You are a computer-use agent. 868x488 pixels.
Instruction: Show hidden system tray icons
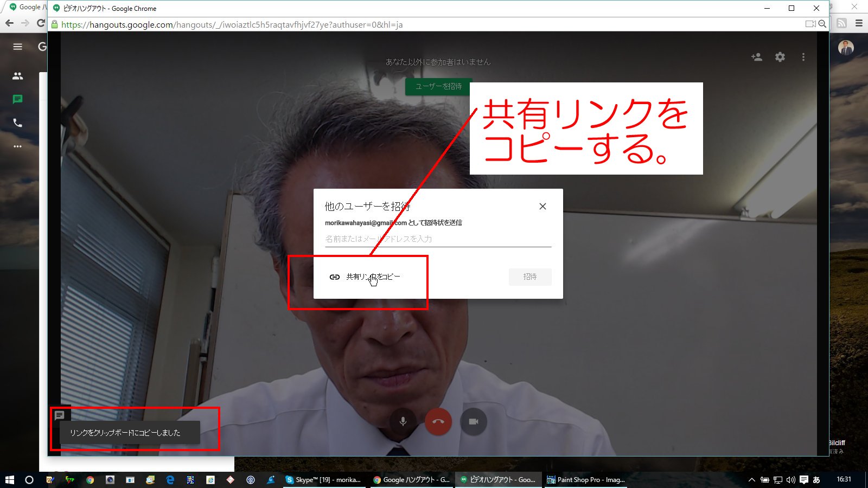(752, 480)
